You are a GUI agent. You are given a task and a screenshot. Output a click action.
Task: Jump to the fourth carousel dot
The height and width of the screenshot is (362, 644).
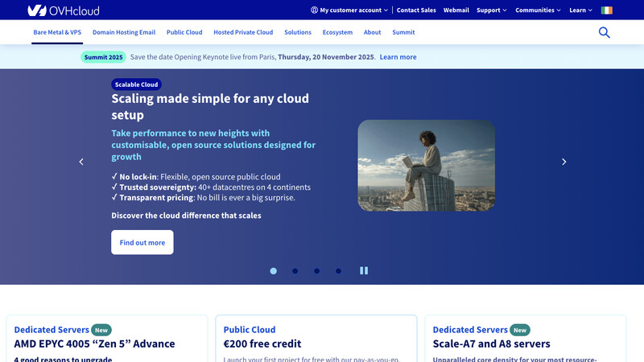point(339,271)
